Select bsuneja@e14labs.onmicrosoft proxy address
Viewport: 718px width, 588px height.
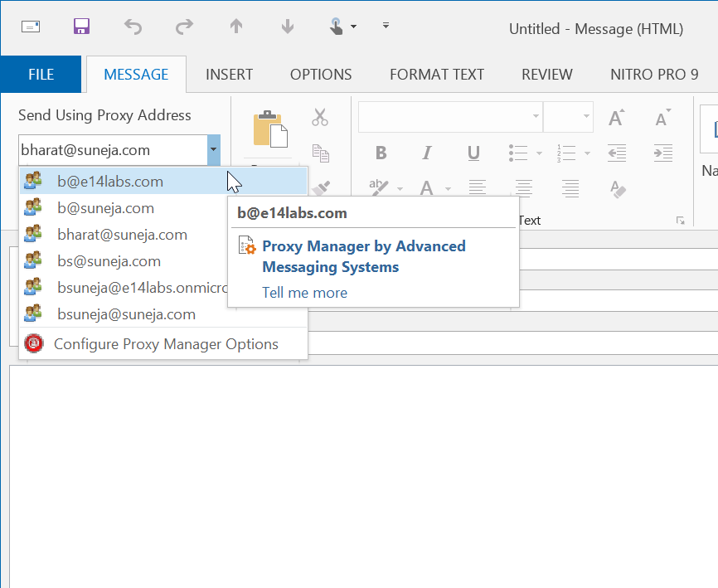[124, 288]
